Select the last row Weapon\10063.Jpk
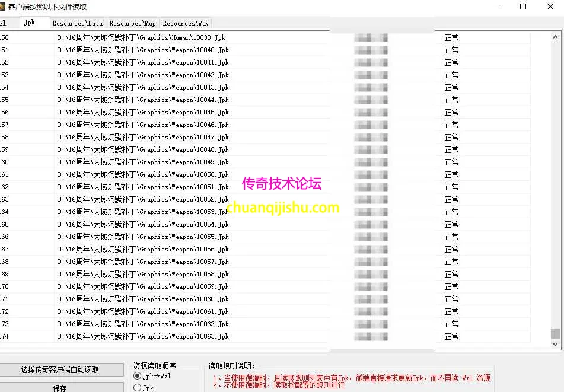This screenshot has width=564, height=392. 142,336
